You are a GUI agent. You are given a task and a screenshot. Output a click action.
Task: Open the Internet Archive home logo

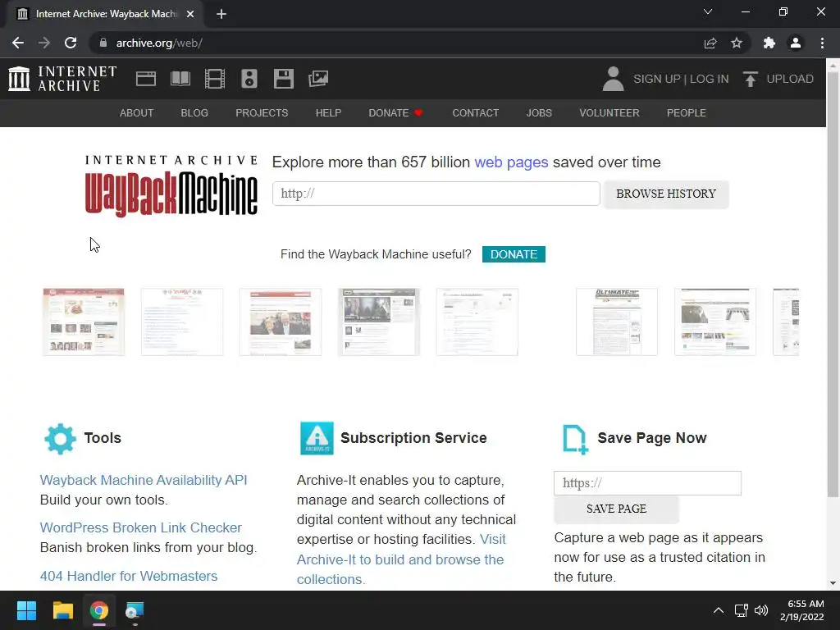click(x=62, y=79)
